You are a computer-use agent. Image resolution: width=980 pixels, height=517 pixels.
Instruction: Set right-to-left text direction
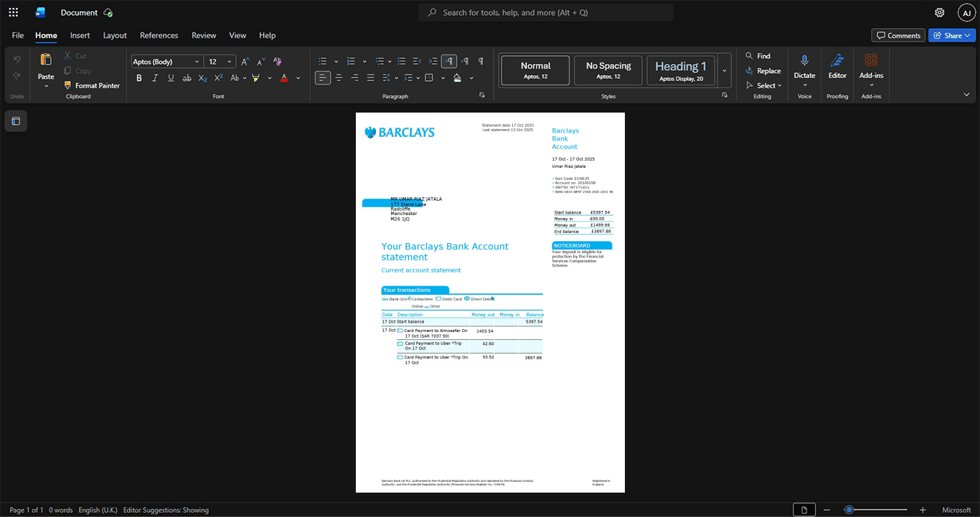[x=465, y=62]
